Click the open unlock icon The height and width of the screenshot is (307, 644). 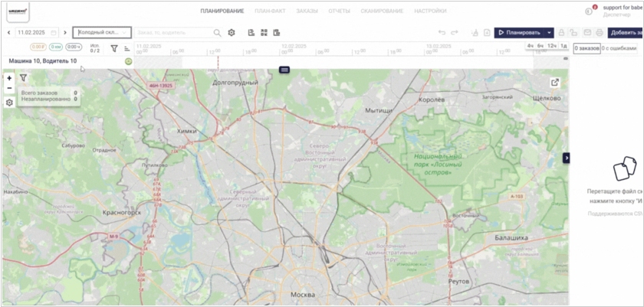(x=573, y=33)
